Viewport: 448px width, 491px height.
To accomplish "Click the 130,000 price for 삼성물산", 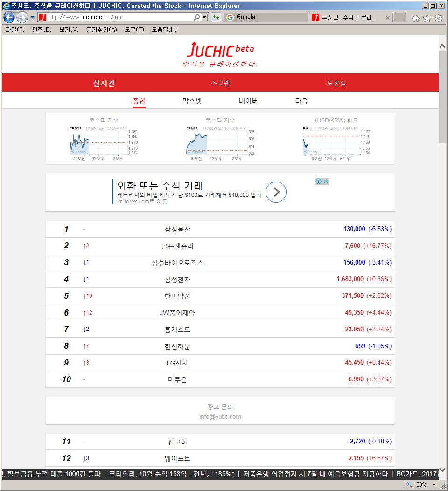I will [x=354, y=229].
